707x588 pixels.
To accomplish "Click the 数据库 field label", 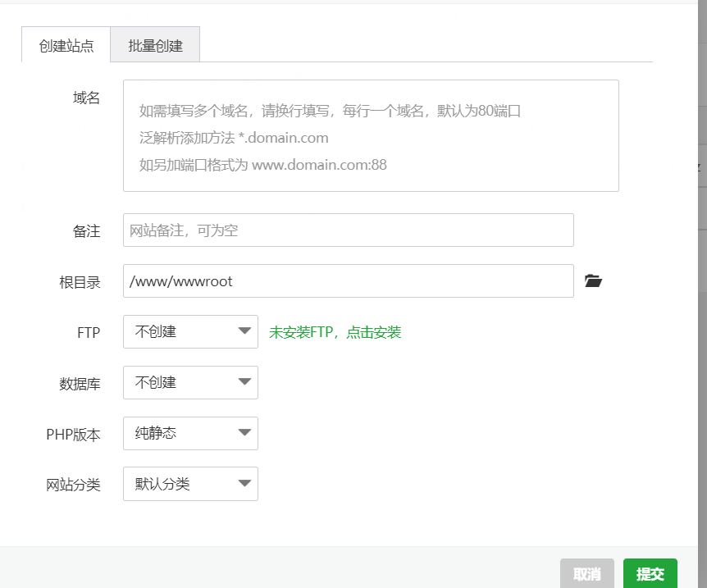I will pyautogui.click(x=80, y=384).
